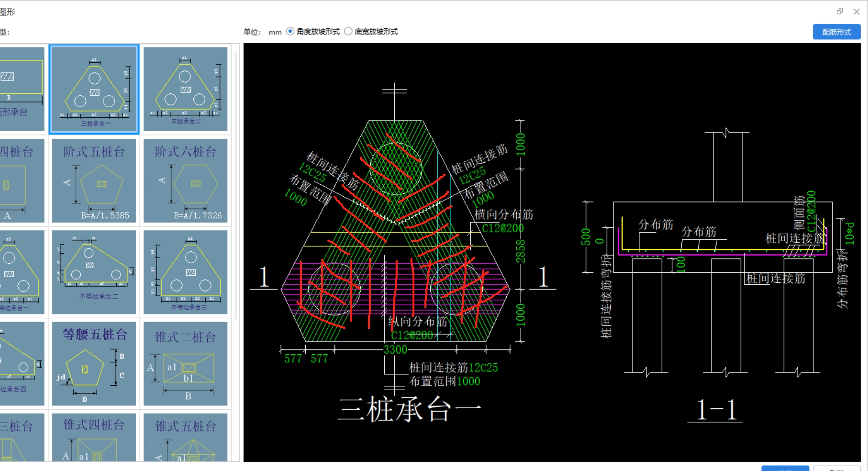Open the 锥式四桩台 thumbnail

[x=94, y=437]
